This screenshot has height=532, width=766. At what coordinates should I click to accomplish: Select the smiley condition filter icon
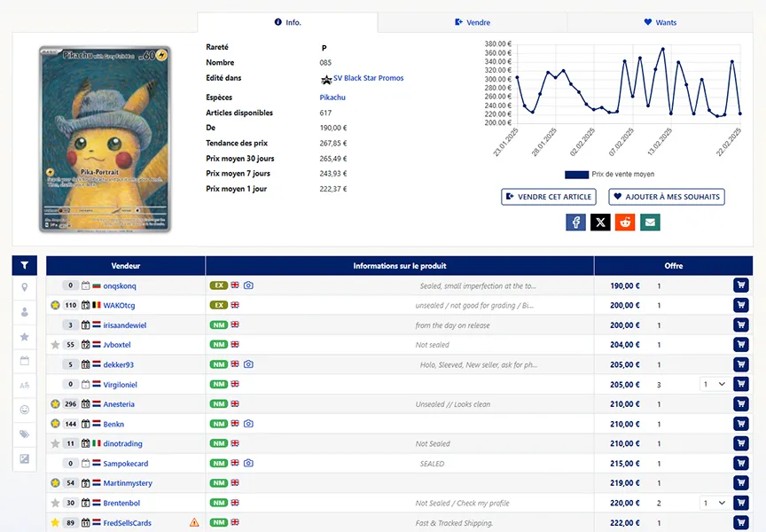coord(25,410)
